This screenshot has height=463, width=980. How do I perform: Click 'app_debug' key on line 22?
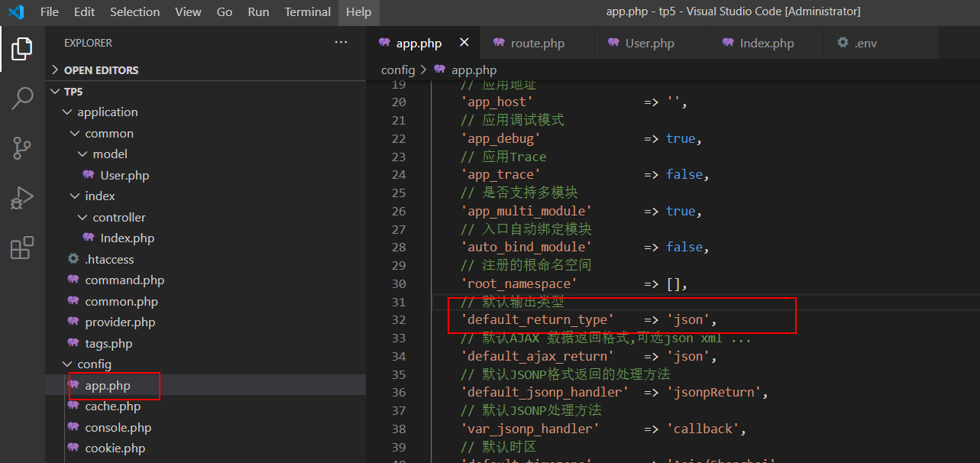point(500,138)
